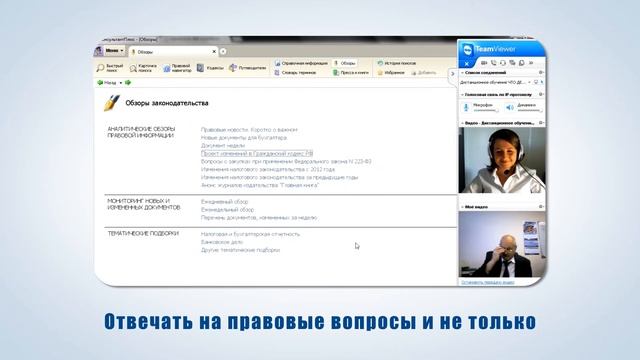Image resolution: width=640 pixels, height=360 pixels.
Task: Open Еженедельный обзор link
Action: point(227,210)
